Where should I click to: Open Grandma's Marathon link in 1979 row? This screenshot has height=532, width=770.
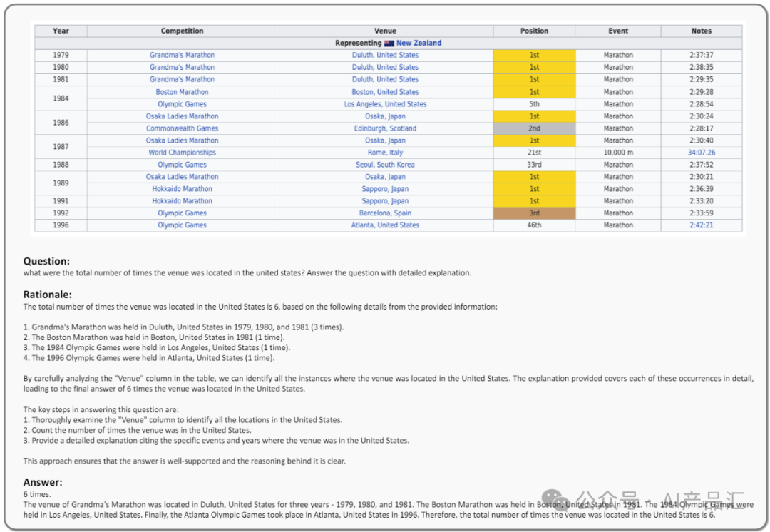183,55
